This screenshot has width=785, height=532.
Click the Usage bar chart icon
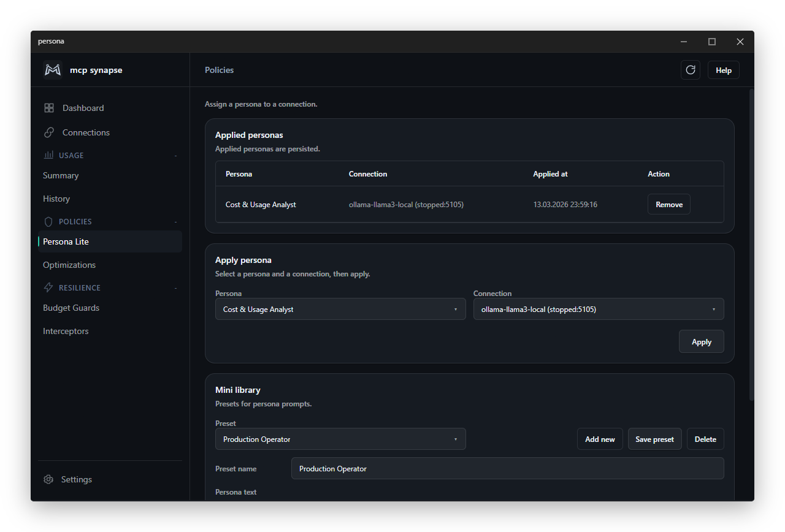coord(48,155)
